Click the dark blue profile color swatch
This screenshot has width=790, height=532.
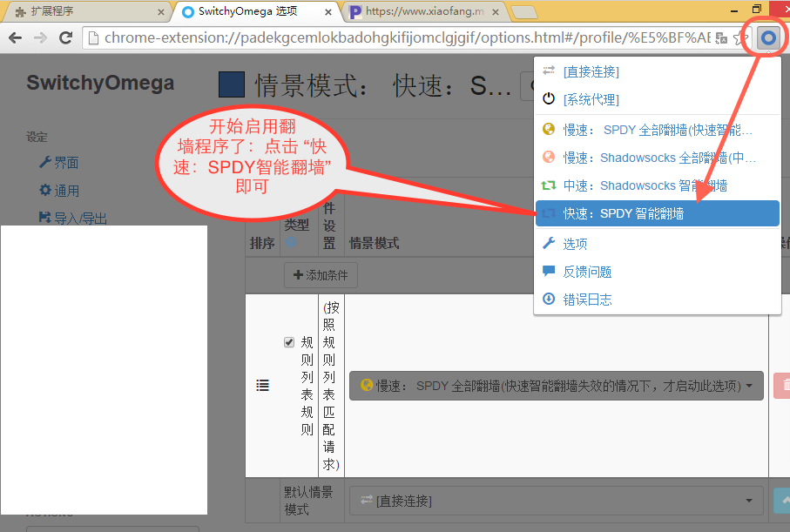coord(232,84)
